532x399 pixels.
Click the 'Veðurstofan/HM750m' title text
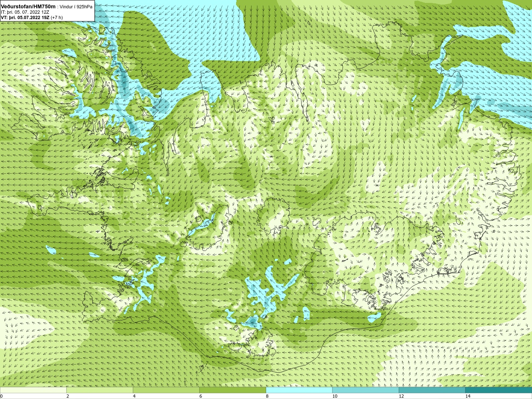(28, 7)
